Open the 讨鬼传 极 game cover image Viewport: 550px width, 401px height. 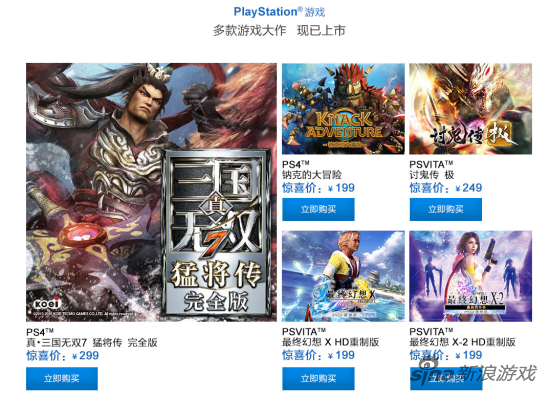470,109
